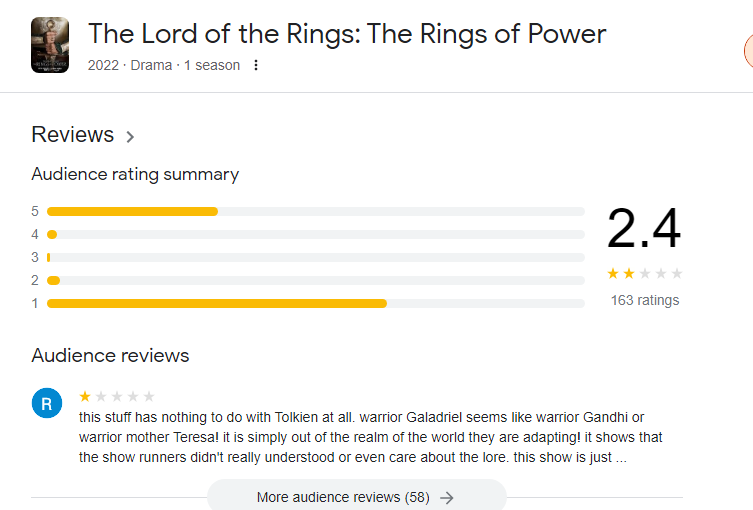753x510 pixels.
Task: Expand the truncated review text ellipsis
Action: coord(621,458)
